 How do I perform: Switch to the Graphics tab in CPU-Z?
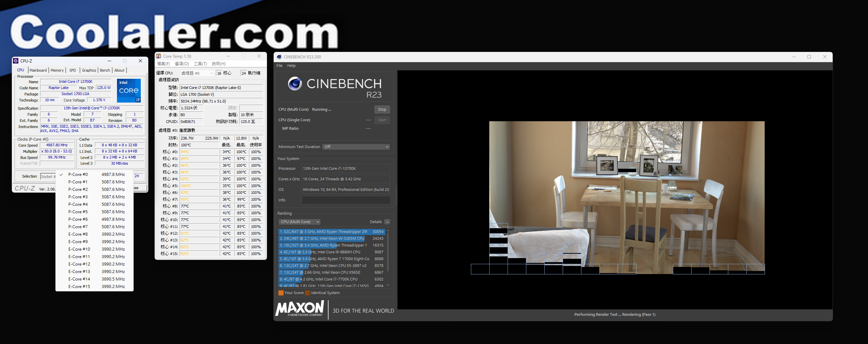[x=89, y=70]
